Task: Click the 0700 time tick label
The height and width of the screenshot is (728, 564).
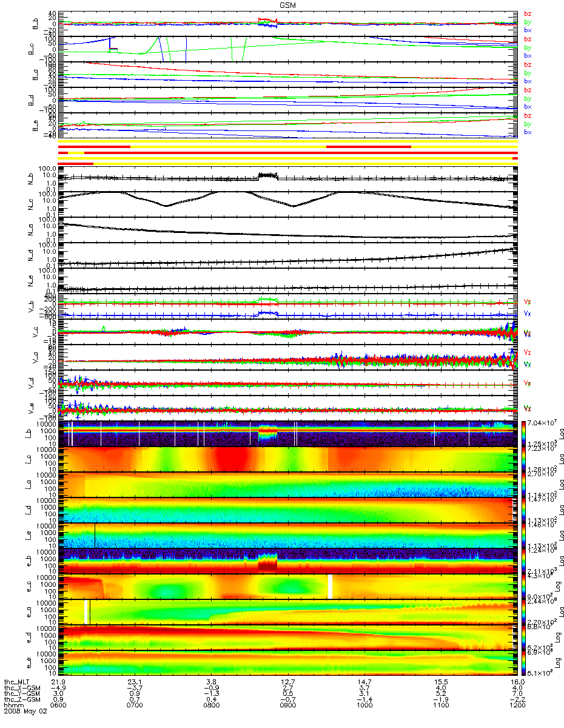Action: point(135,705)
